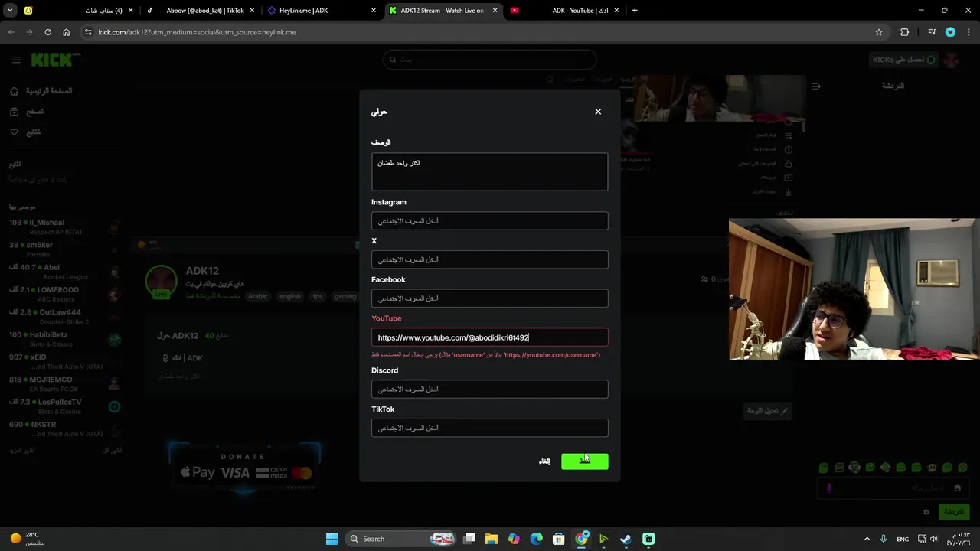Close the About dialog with the X
This screenshot has width=980, height=551.
coord(598,112)
